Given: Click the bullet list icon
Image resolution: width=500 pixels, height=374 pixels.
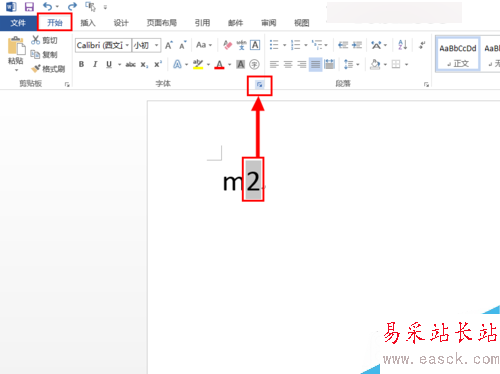Looking at the screenshot, I should [x=274, y=45].
